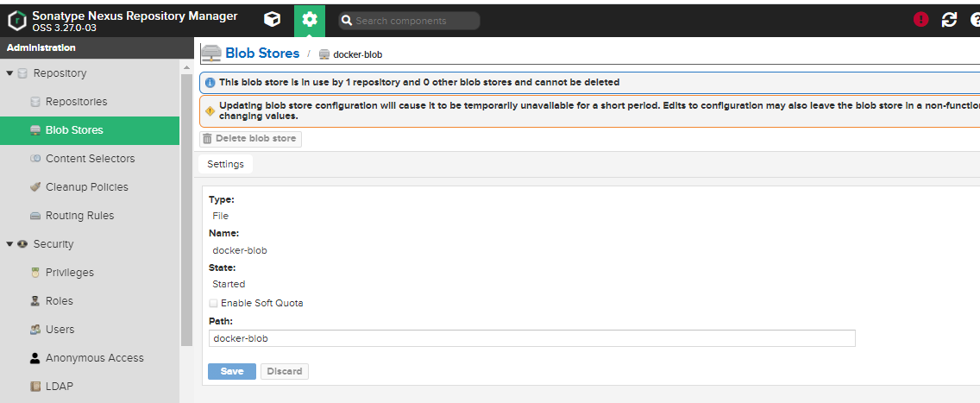The image size is (980, 403).
Task: Click the Delete blob store button
Action: (x=251, y=139)
